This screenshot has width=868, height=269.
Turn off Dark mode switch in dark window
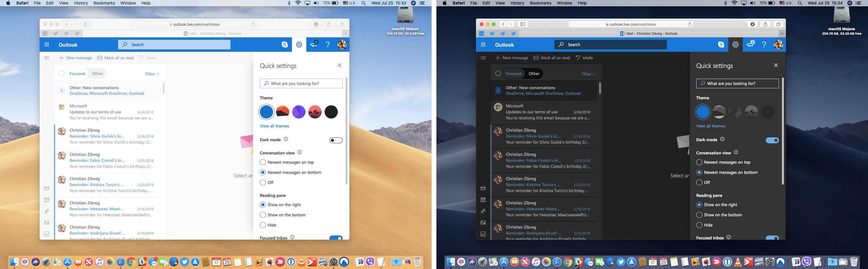pyautogui.click(x=772, y=140)
